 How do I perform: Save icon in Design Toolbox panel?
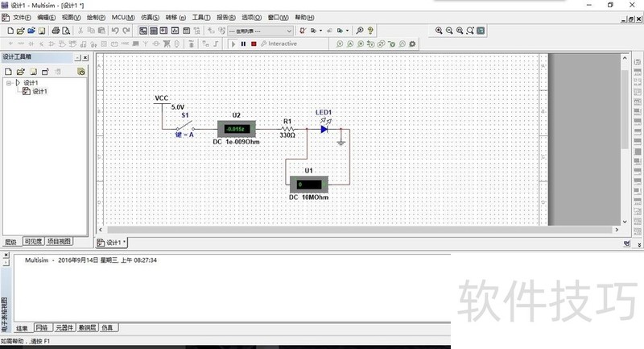(33, 72)
